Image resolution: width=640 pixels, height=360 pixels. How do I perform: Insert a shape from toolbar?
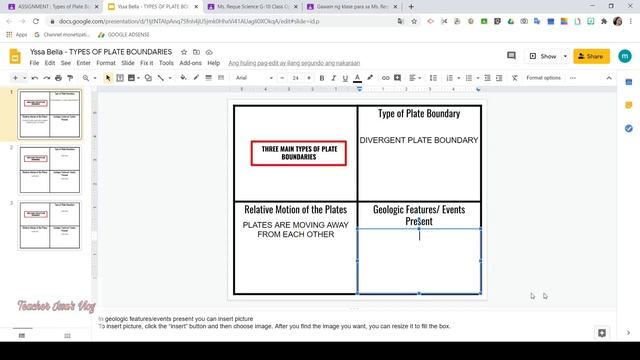pos(148,78)
